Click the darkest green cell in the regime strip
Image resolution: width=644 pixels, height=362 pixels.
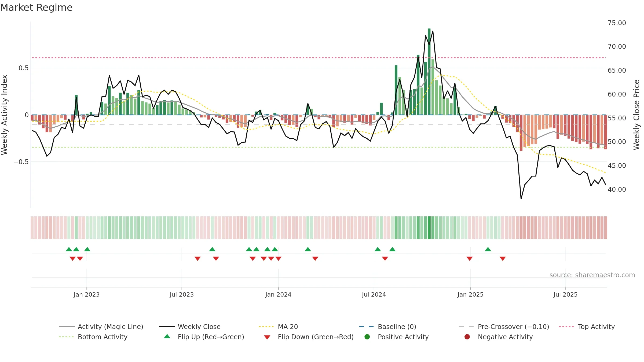429,228
